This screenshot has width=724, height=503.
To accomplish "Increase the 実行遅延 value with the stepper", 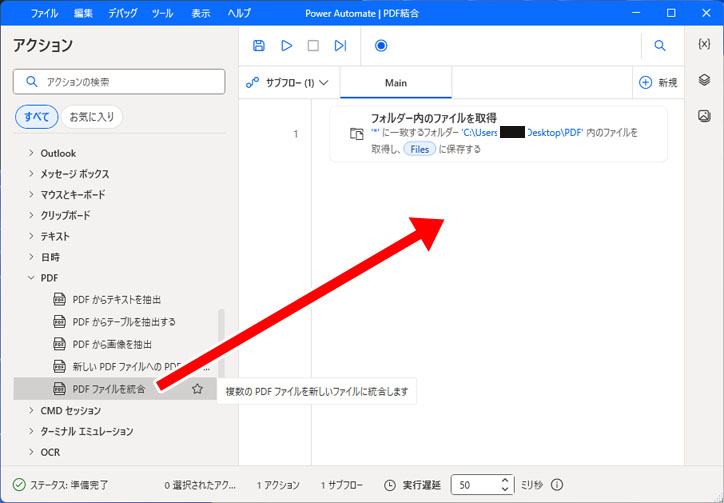I will click(505, 480).
